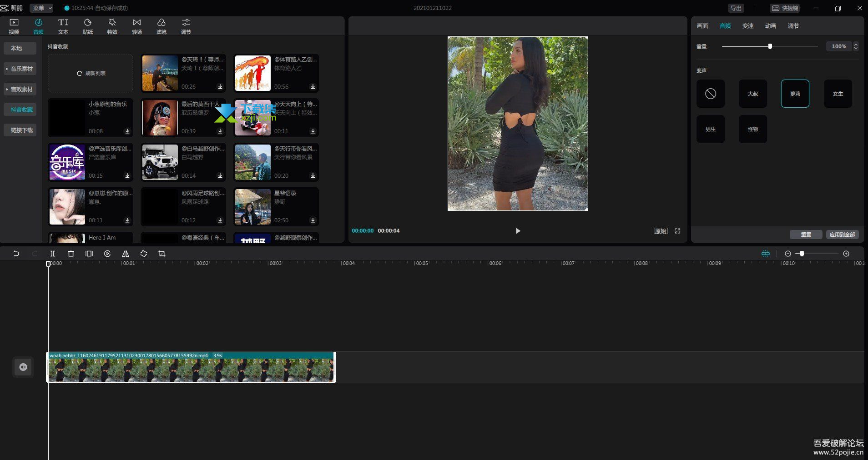Open the 视频 (video) media tab
Image resolution: width=868 pixels, height=460 pixels.
point(14,26)
